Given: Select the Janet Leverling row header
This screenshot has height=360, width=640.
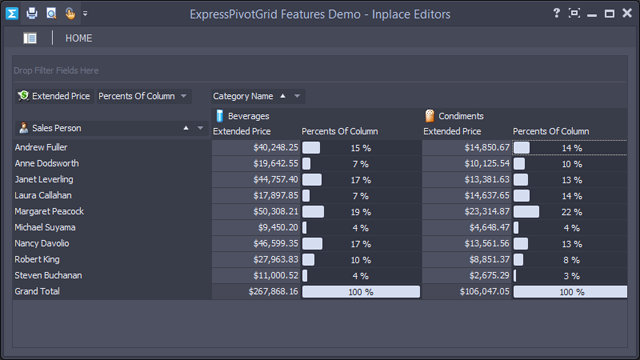Looking at the screenshot, I should click(x=112, y=179).
